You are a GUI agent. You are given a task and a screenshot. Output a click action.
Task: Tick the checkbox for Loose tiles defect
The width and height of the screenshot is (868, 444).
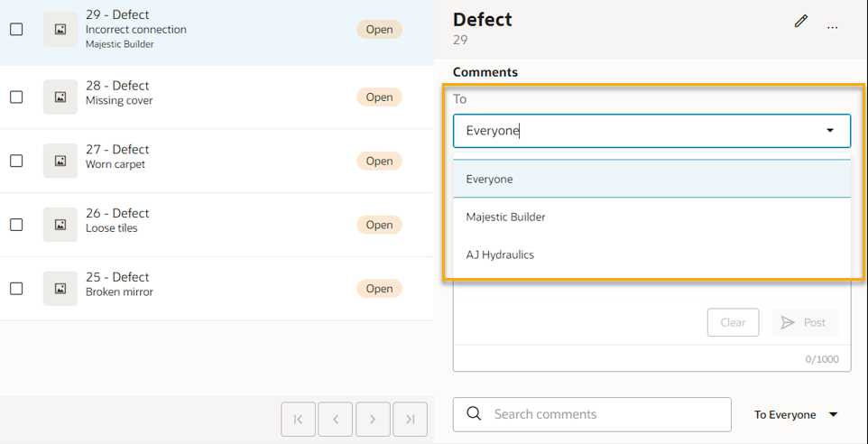[16, 225]
